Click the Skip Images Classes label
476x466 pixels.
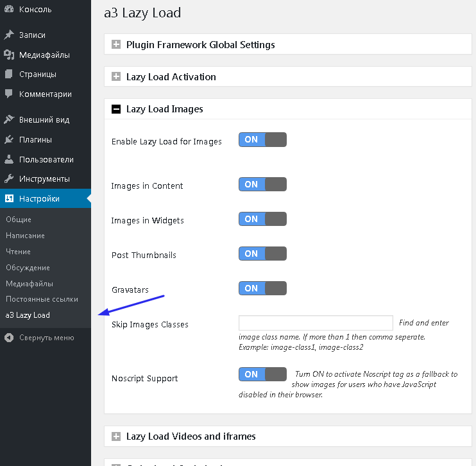[150, 324]
